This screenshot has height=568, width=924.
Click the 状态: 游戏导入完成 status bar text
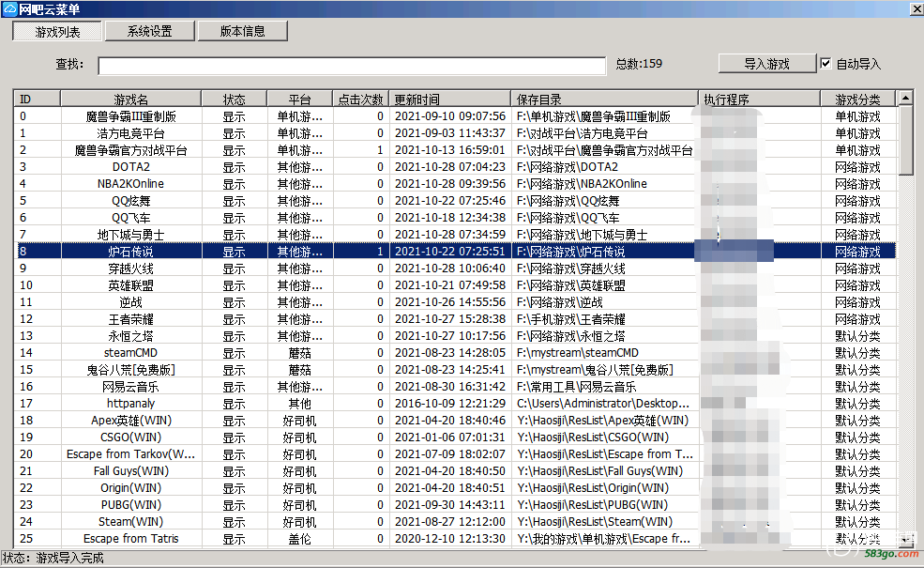click(x=53, y=558)
